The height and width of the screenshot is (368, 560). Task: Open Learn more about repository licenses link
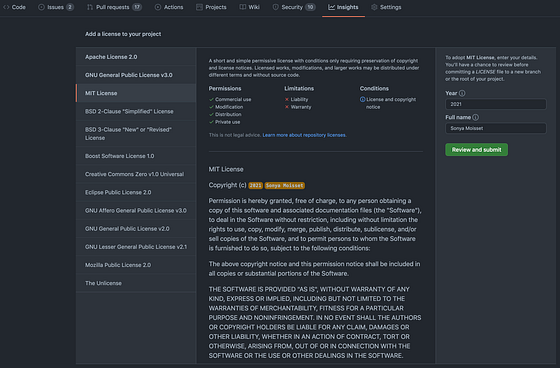pos(304,135)
